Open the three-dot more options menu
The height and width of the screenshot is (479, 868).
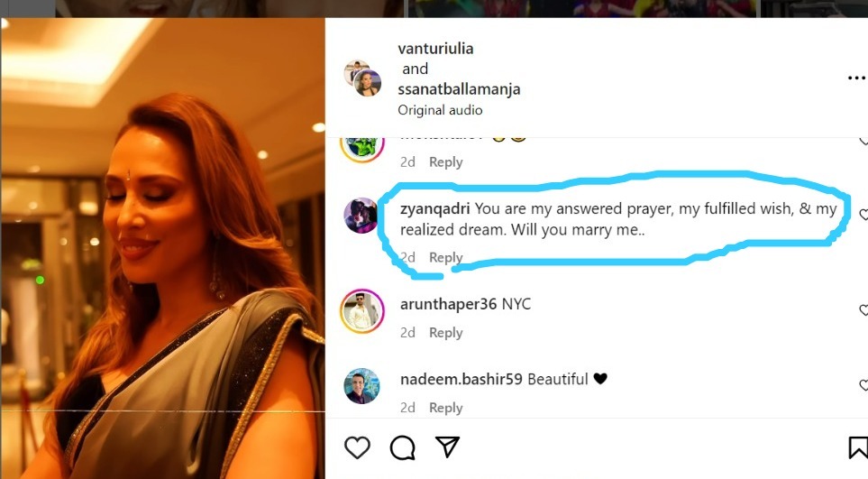coord(856,78)
